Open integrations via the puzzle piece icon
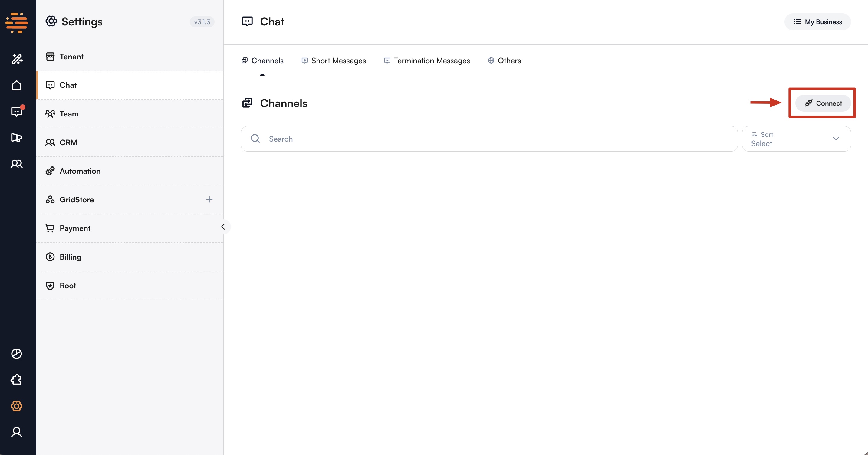 [17, 380]
